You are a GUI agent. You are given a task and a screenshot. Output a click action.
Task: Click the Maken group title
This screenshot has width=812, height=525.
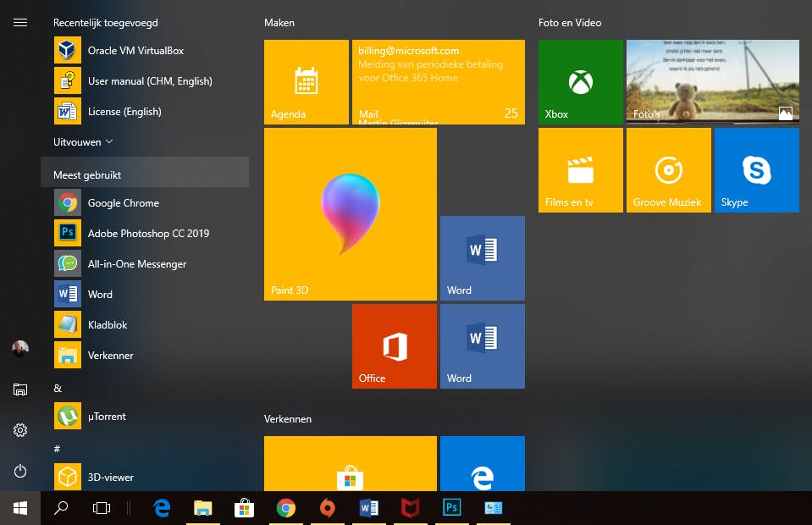(x=279, y=23)
